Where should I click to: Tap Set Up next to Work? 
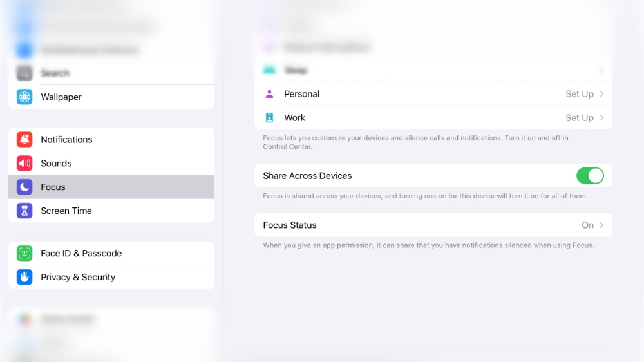tap(579, 118)
